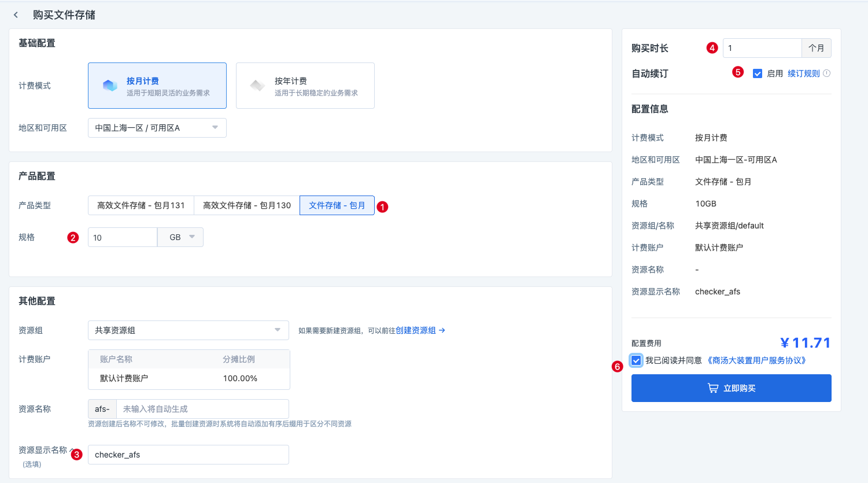Image resolution: width=868 pixels, height=483 pixels.
Task: Open the 商汤大装置用户服务协议 link
Action: click(757, 360)
